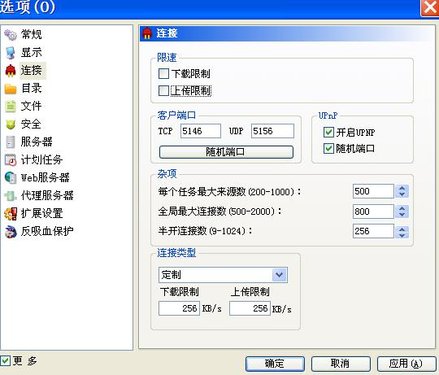Viewport: 439px width, 375px height.
Task: Click the 每个任务最大来源数 field showing 500
Action: coord(373,192)
